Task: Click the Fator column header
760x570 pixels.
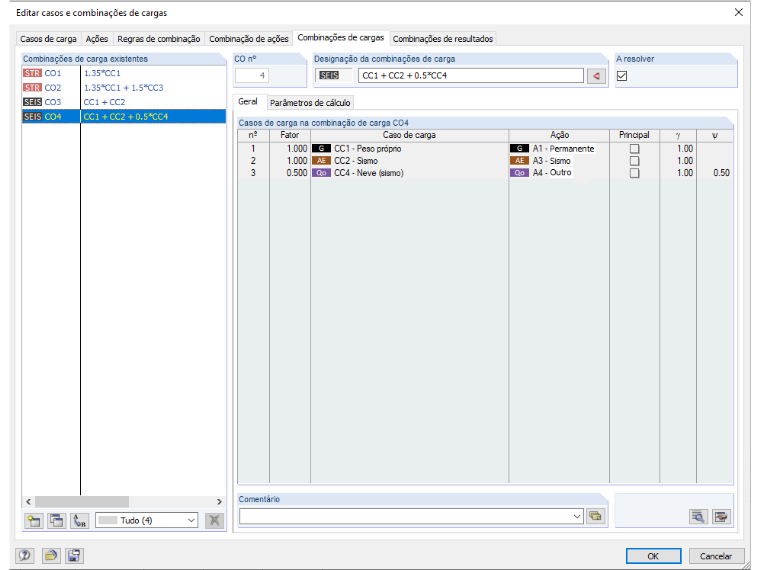Action: (x=290, y=135)
